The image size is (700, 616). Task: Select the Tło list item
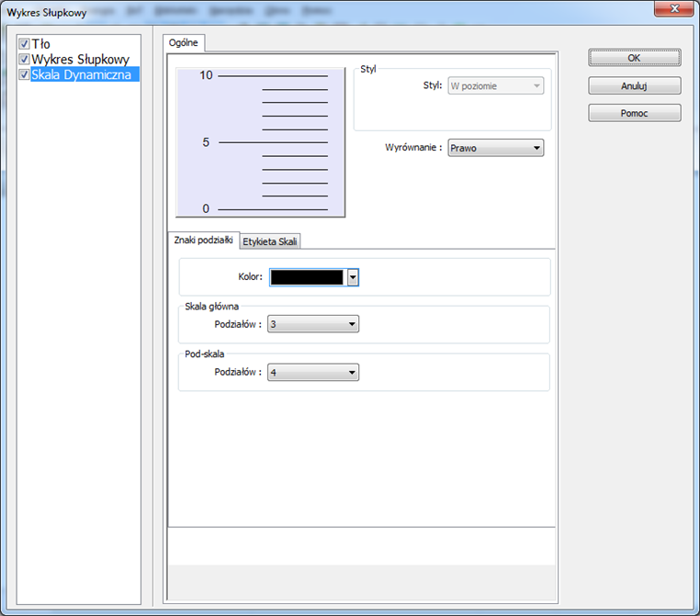pyautogui.click(x=40, y=44)
